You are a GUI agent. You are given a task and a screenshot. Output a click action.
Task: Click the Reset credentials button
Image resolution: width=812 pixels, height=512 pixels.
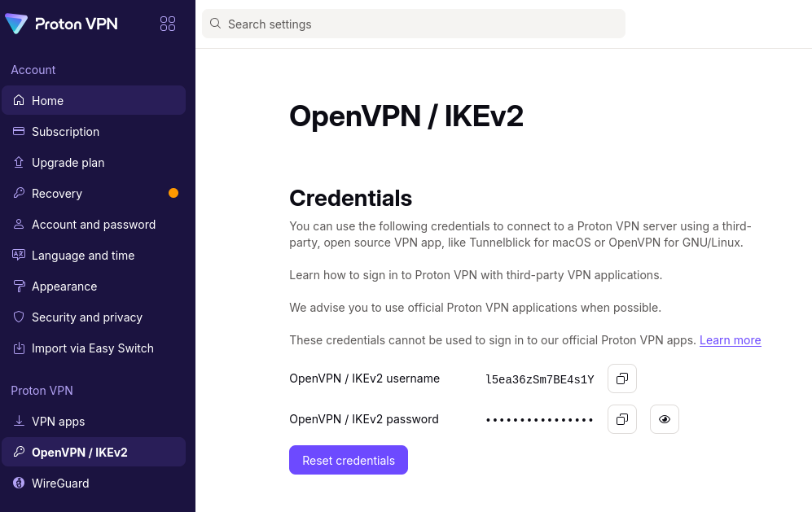[349, 460]
